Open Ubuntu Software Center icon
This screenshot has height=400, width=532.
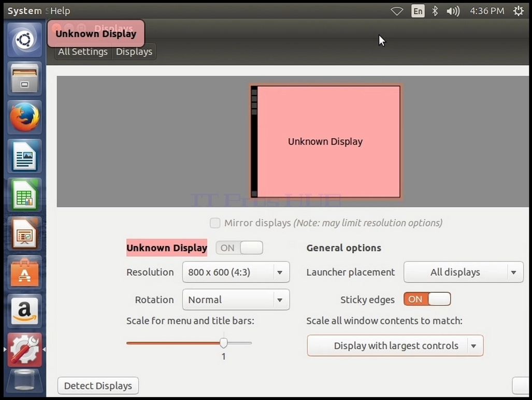point(24,272)
